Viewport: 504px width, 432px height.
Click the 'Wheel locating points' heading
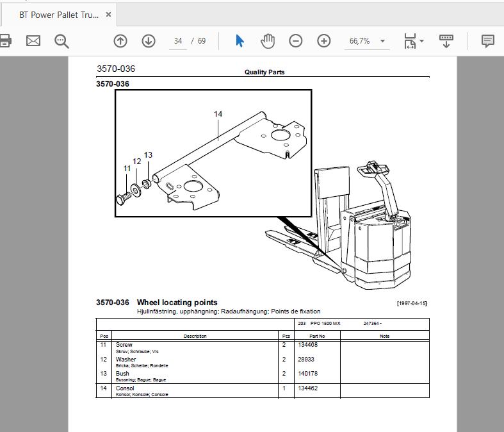[177, 303]
